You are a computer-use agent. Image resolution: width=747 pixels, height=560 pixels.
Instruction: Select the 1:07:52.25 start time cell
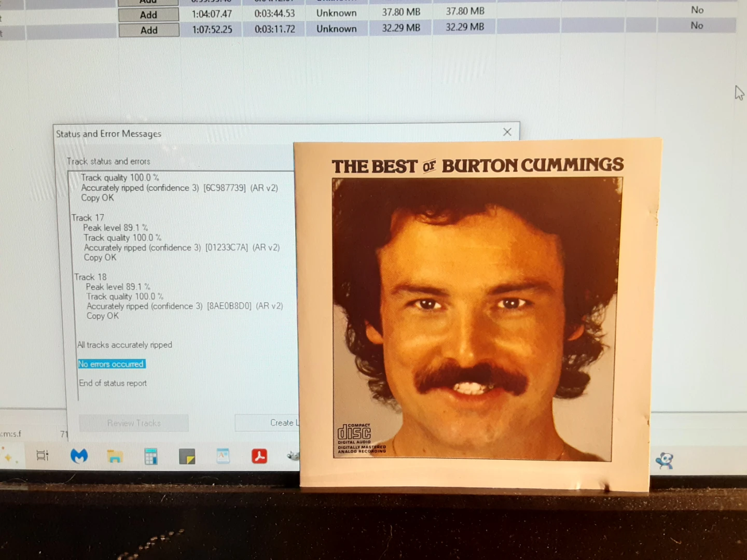[x=212, y=30]
